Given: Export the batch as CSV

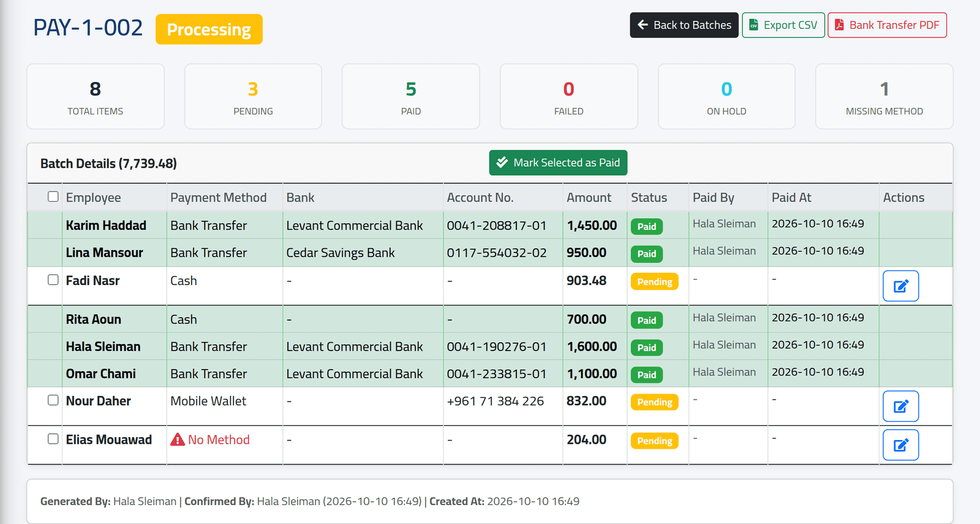Looking at the screenshot, I should click(783, 25).
